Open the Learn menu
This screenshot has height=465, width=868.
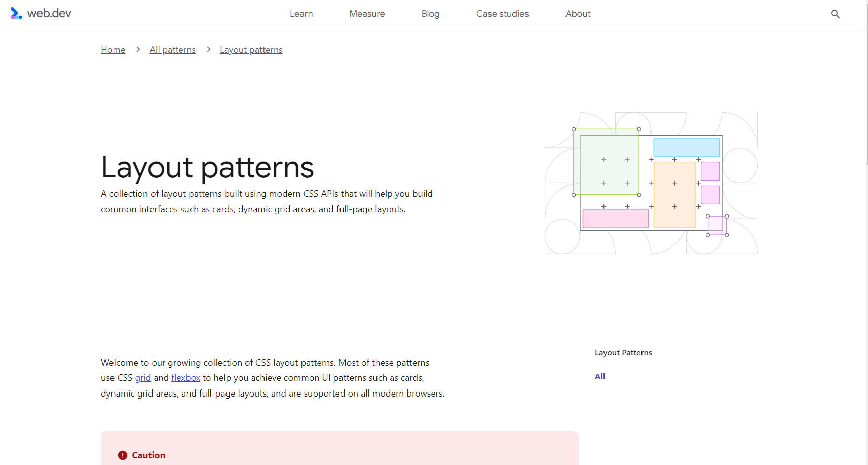click(x=301, y=14)
